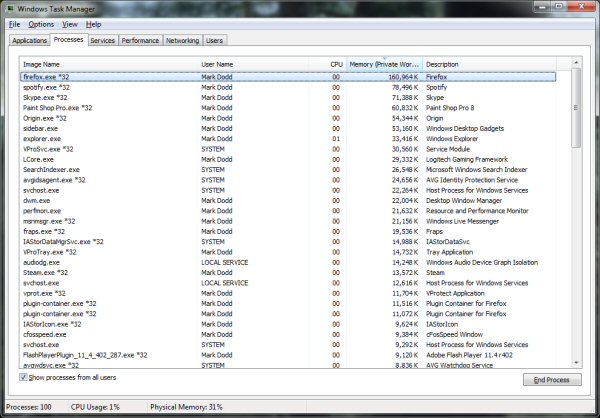Viewport: 600px width, 418px height.
Task: Sort by User Name column header
Action: pos(253,64)
